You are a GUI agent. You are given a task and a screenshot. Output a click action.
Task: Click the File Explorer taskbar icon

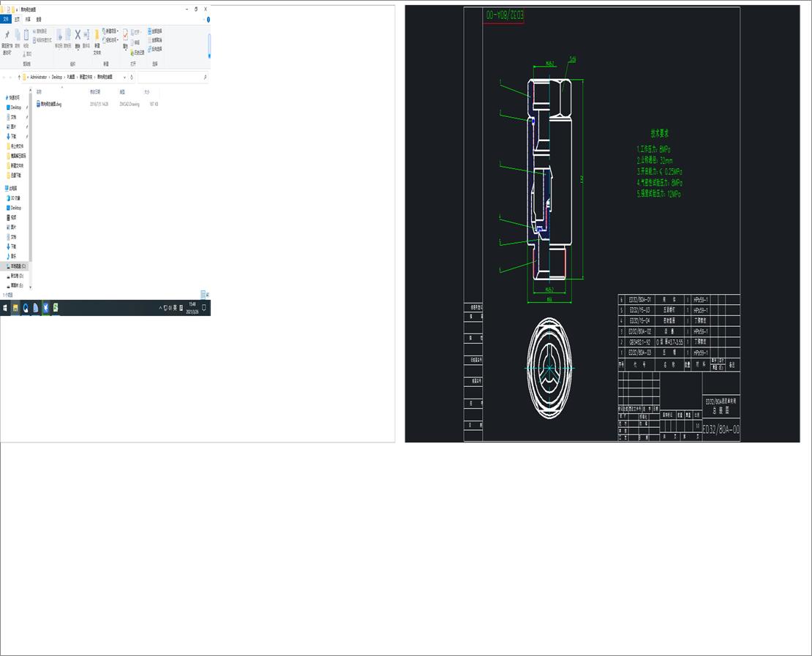(15, 308)
